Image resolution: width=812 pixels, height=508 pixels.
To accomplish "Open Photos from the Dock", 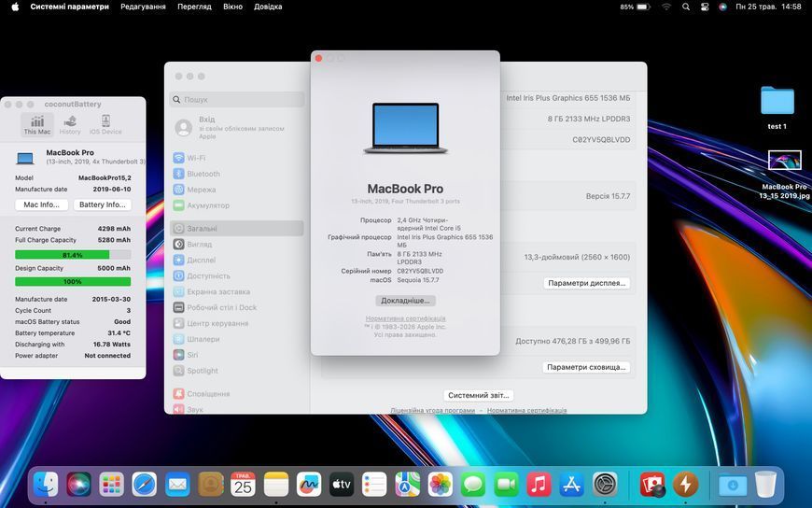I will (x=441, y=486).
